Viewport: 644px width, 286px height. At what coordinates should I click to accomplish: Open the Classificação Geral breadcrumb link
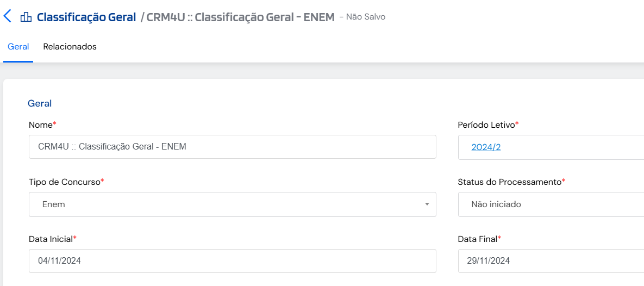pyautogui.click(x=86, y=17)
